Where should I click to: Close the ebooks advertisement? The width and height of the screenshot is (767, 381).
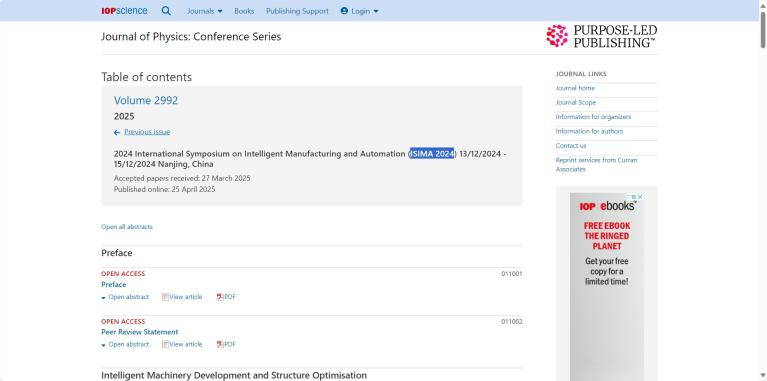pyautogui.click(x=639, y=197)
